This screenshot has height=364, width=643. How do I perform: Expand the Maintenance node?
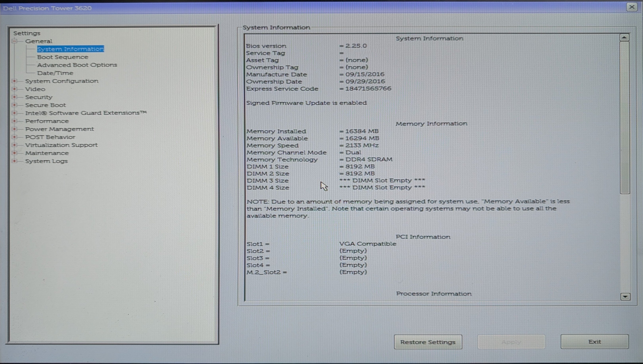click(14, 153)
